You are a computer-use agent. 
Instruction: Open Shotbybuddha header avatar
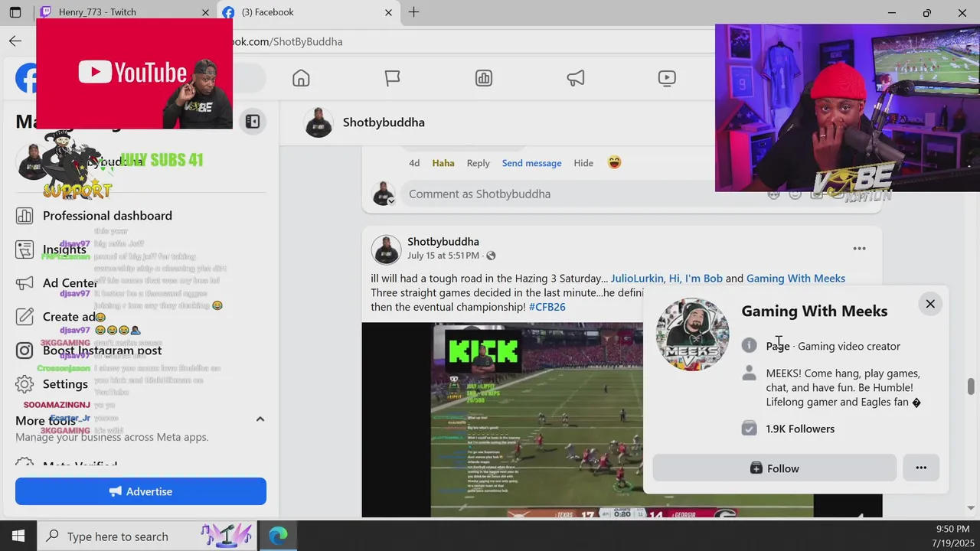[x=318, y=122]
